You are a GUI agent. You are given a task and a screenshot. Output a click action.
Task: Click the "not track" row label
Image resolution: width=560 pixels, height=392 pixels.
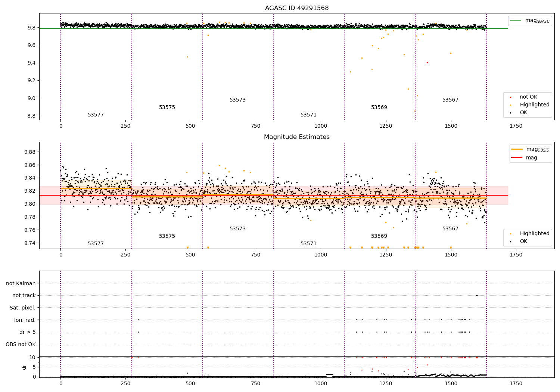[24, 295]
